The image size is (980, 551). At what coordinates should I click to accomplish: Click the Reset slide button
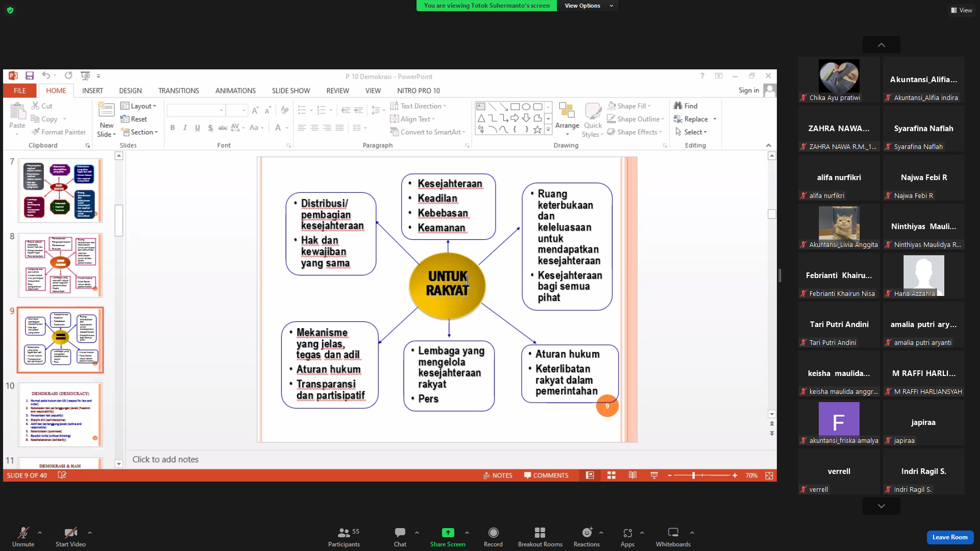point(134,119)
